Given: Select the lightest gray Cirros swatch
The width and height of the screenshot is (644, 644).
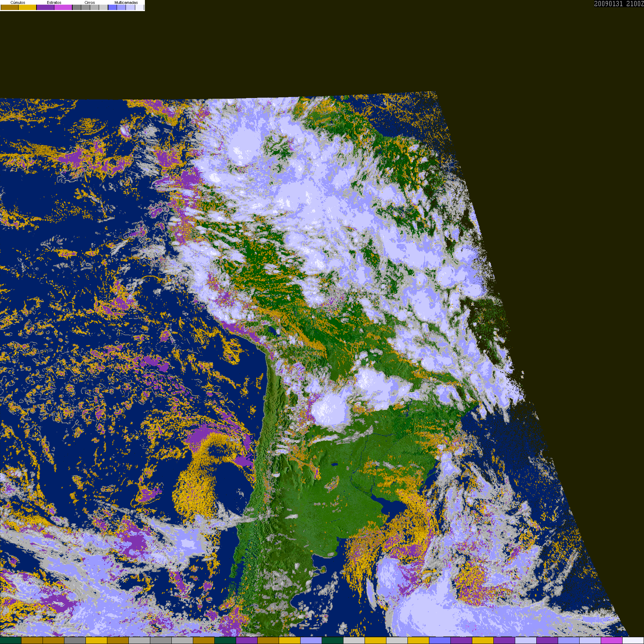Looking at the screenshot, I should [103, 7].
